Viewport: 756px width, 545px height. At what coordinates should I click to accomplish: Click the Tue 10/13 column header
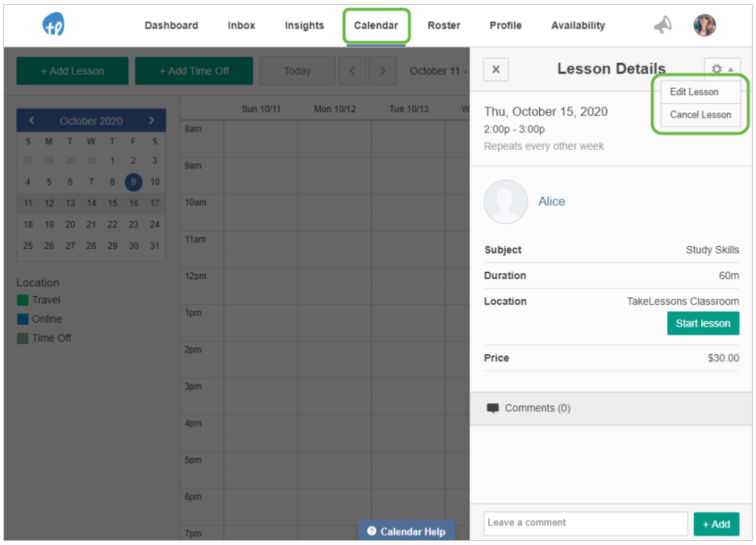pos(409,109)
